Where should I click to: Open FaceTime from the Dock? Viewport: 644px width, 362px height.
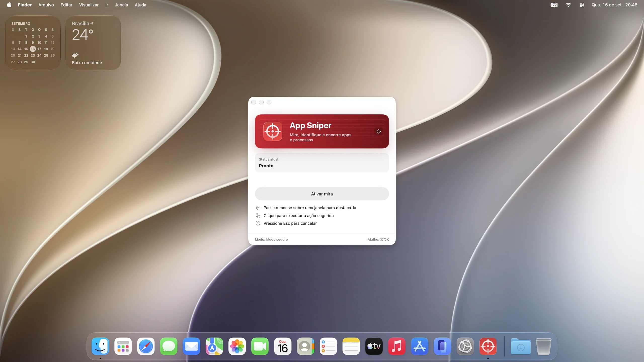[x=260, y=346]
